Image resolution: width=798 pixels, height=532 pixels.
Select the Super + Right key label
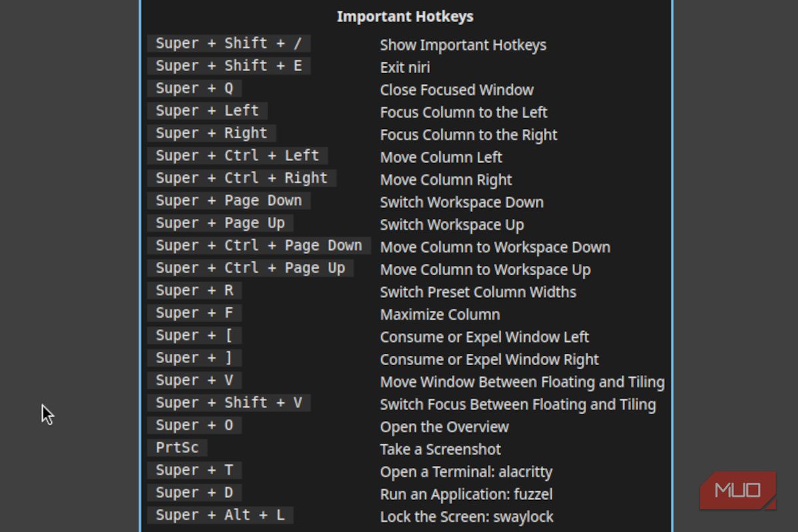[211, 133]
